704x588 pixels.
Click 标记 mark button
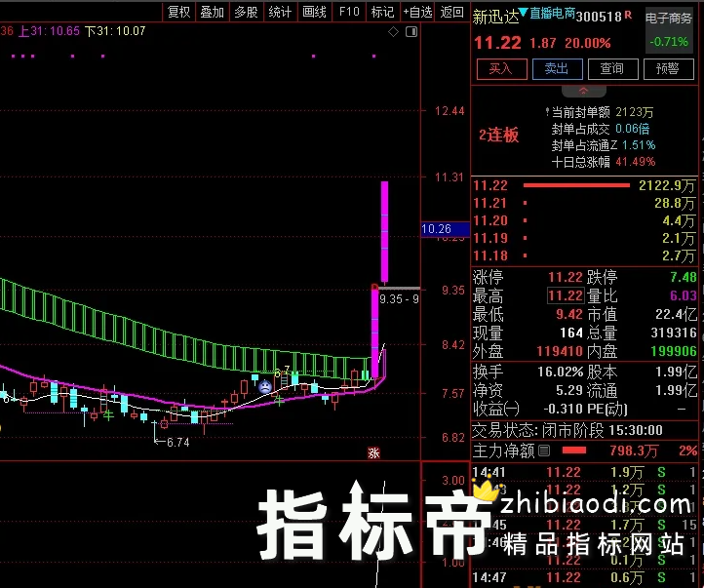pos(382,12)
